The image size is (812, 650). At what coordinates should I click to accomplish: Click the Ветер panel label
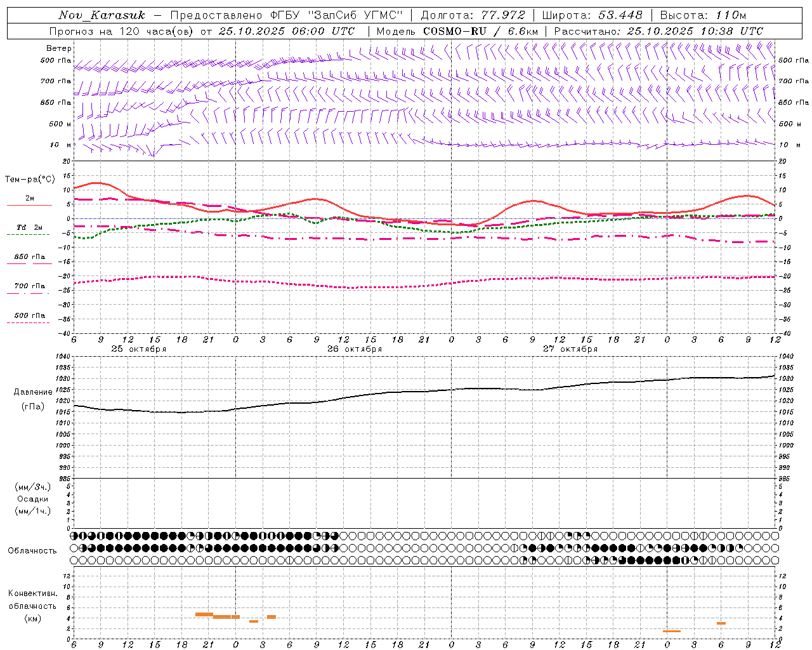(x=59, y=48)
